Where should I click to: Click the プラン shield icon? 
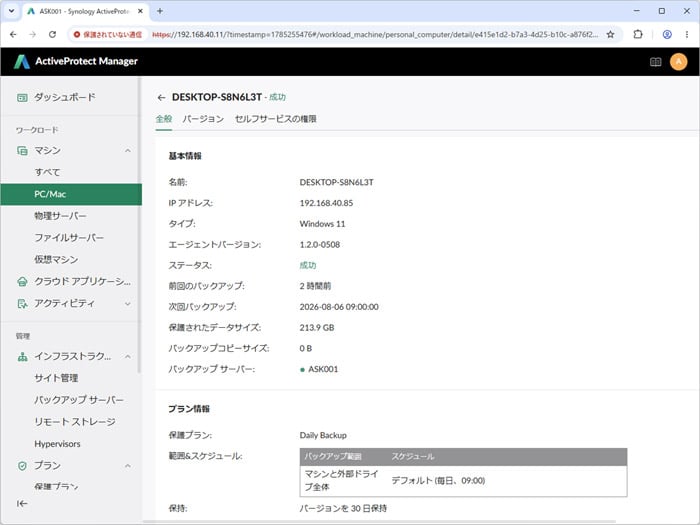[x=22, y=466]
